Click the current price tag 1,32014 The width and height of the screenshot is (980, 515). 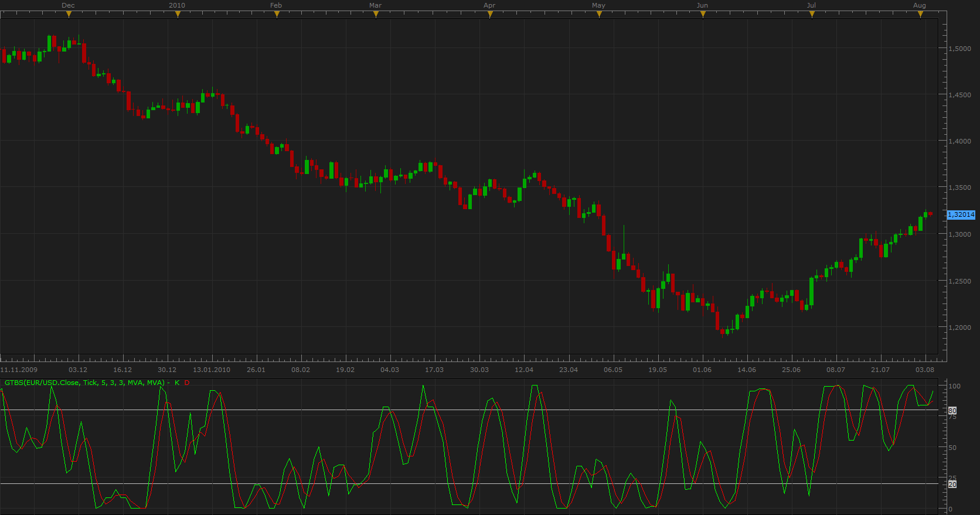[961, 214]
